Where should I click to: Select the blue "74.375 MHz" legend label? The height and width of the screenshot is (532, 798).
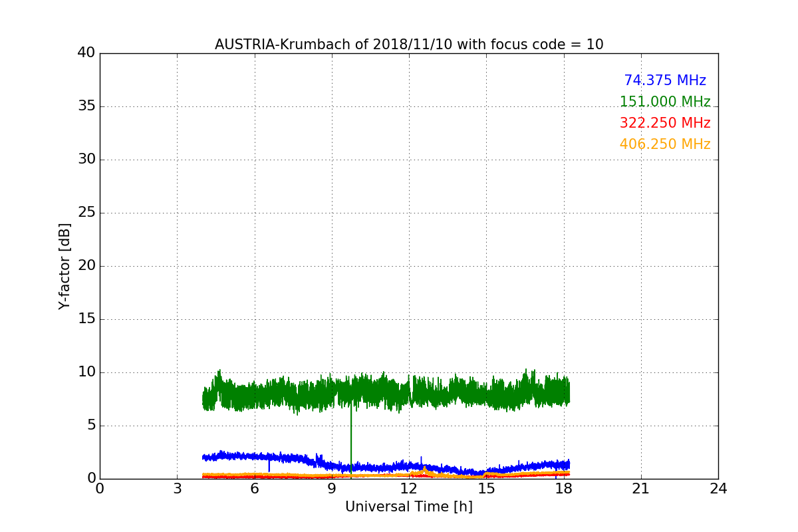(665, 80)
